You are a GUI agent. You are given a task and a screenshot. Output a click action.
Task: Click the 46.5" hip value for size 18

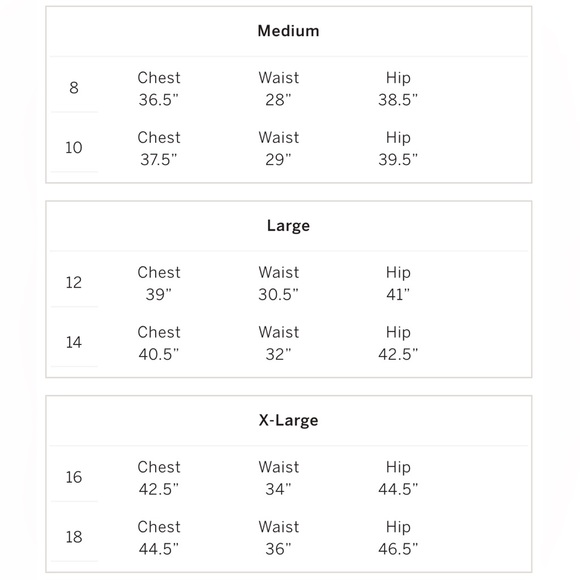click(398, 549)
